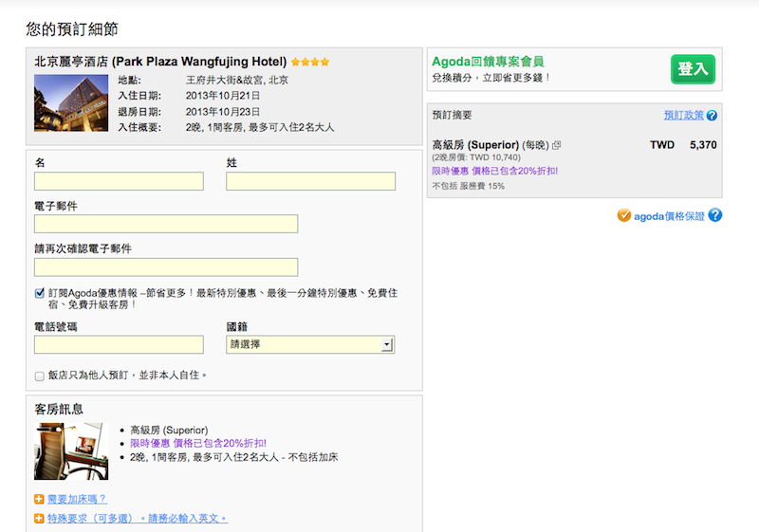Focus the 姓 last name field

pos(310,181)
